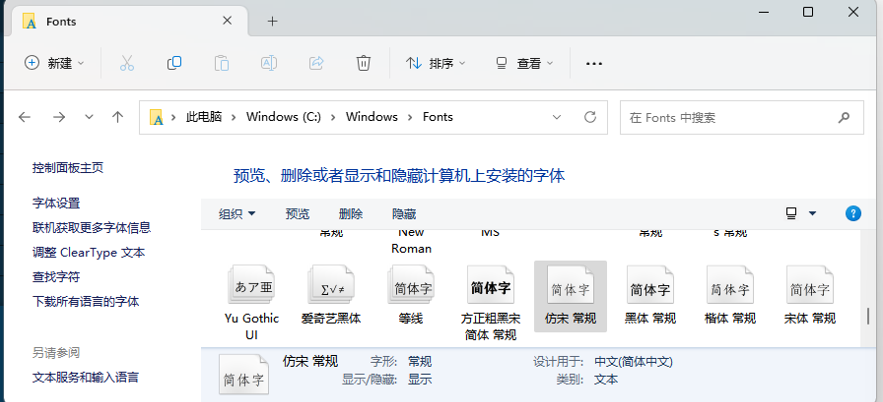This screenshot has width=883, height=402.
Task: Open the three-dot more options menu
Action: point(594,64)
